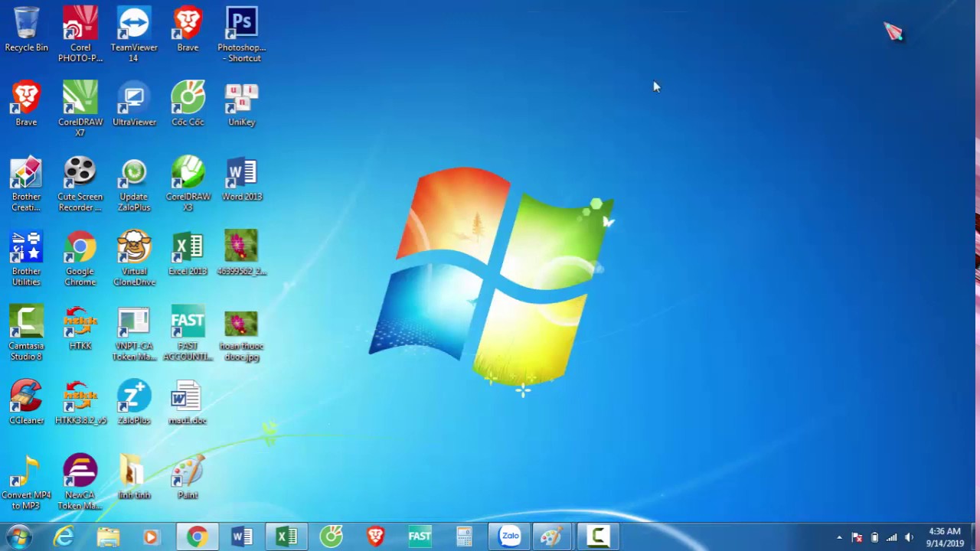Select the linh tinh folder on the desktop
The image size is (980, 551).
[x=134, y=477]
